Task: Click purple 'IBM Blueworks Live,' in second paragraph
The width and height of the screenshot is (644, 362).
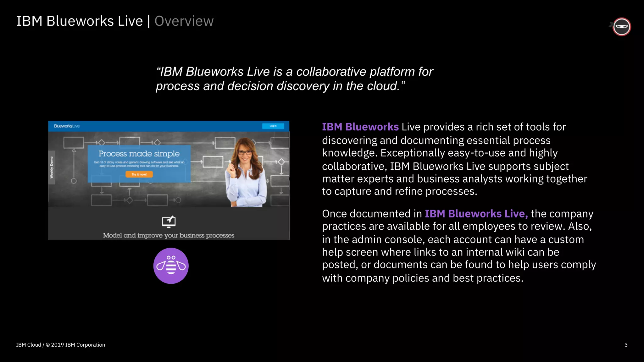Action: pos(476,214)
